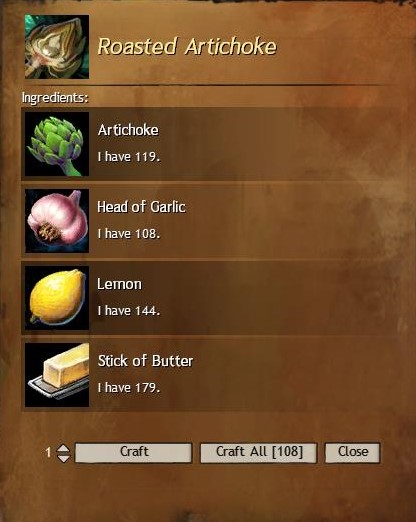Select the Artichoke ingredient row
This screenshot has width=416, height=522.
211,144
